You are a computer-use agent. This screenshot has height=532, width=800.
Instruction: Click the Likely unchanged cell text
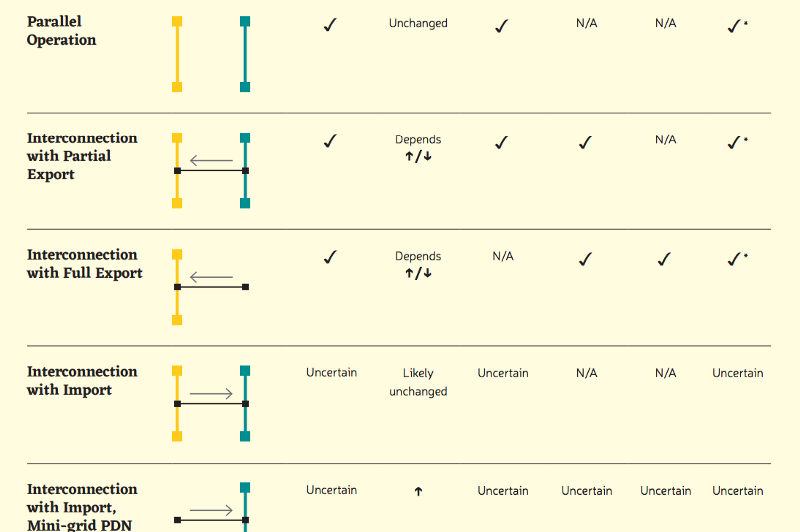point(418,382)
